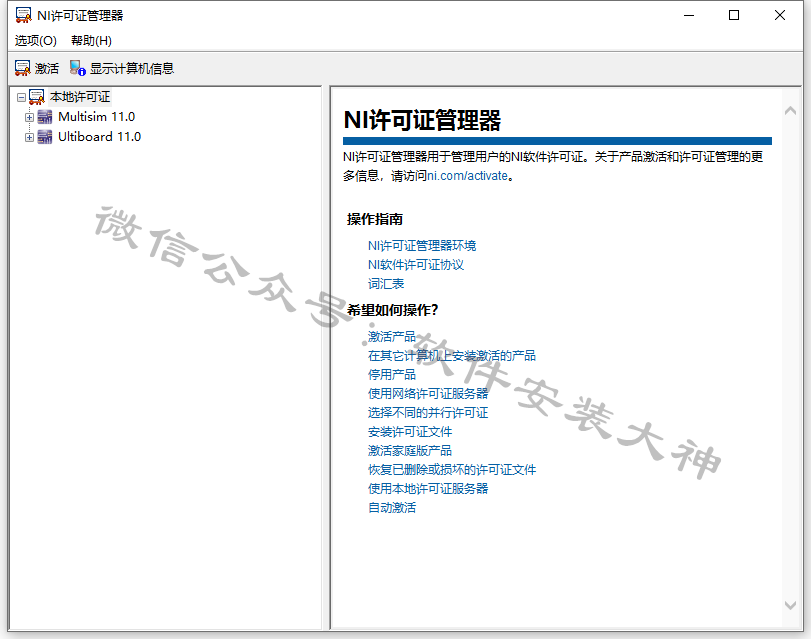
Task: Close the NI许可证管理器 window
Action: tap(779, 16)
